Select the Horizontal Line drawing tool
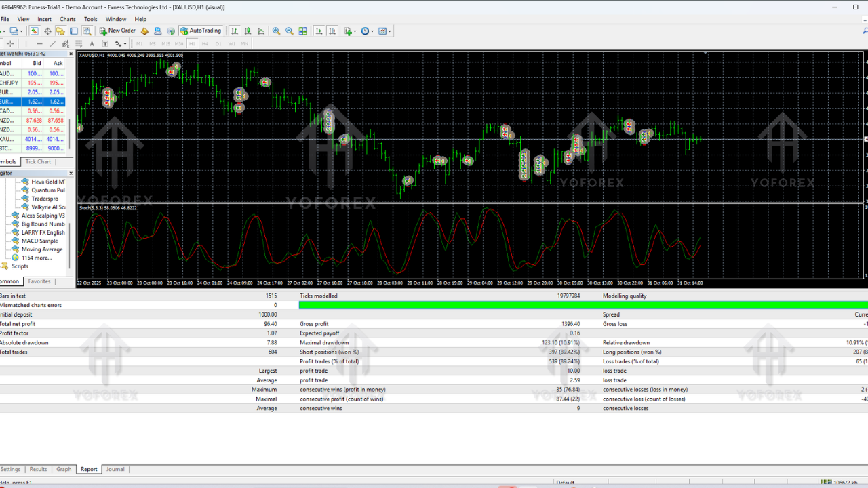This screenshot has width=868, height=488. [x=39, y=43]
